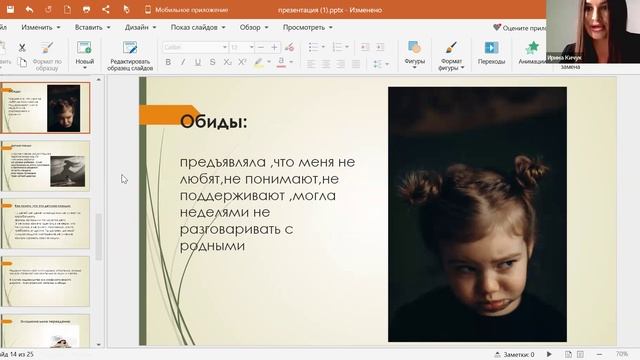Image resolution: width=640 pixels, height=360 pixels.
Task: Create a new document from title bar
Action: click(67, 9)
